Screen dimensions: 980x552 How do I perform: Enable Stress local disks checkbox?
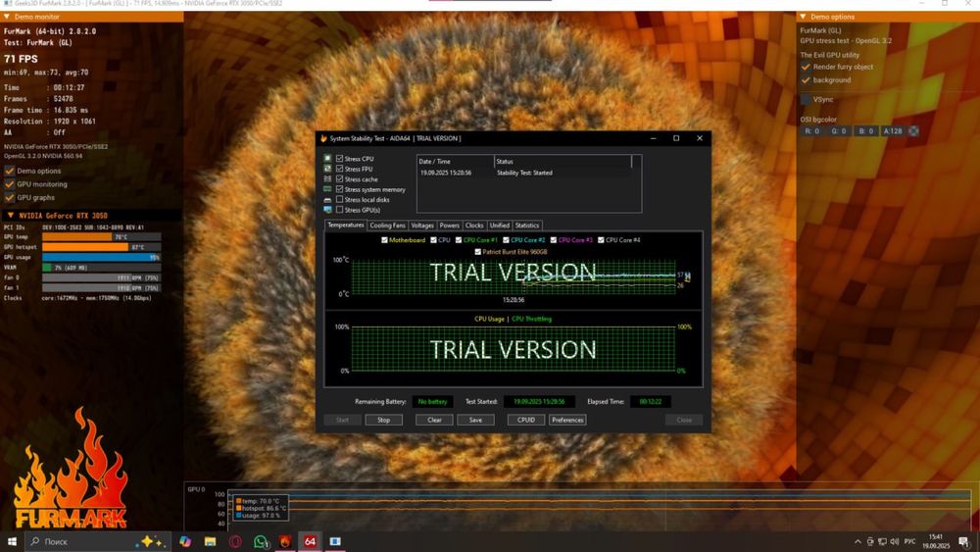339,199
